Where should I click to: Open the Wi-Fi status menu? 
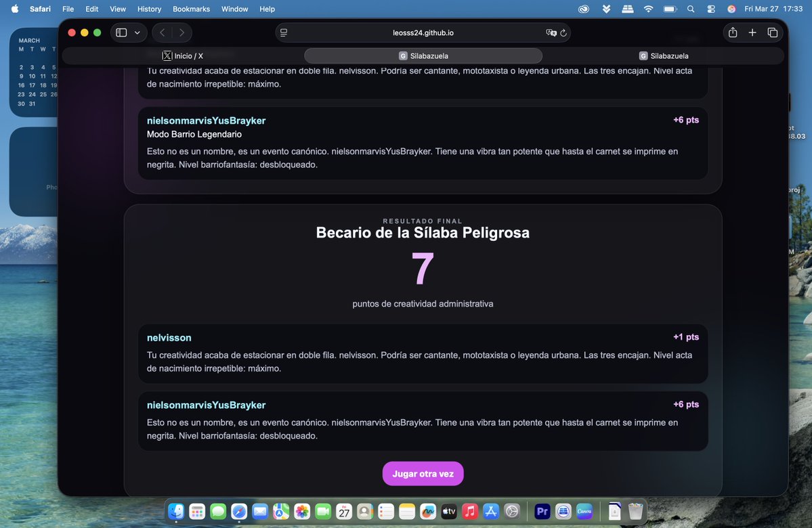pyautogui.click(x=648, y=9)
